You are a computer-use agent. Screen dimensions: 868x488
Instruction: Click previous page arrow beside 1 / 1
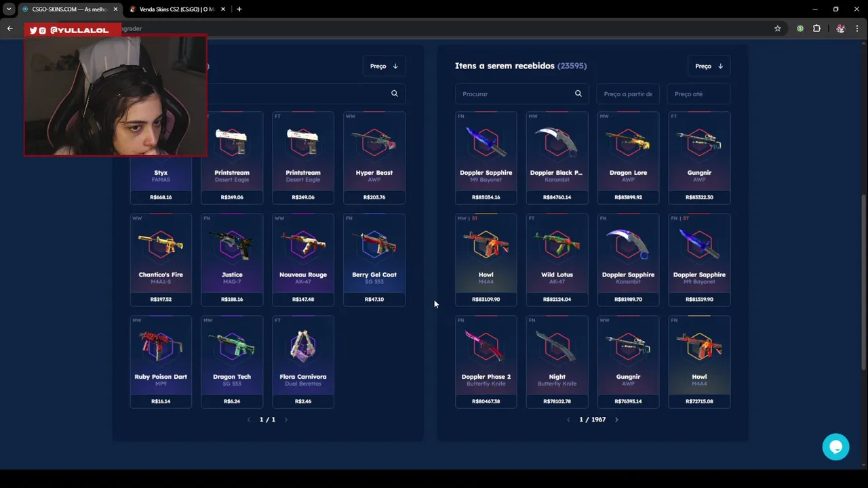pos(249,420)
